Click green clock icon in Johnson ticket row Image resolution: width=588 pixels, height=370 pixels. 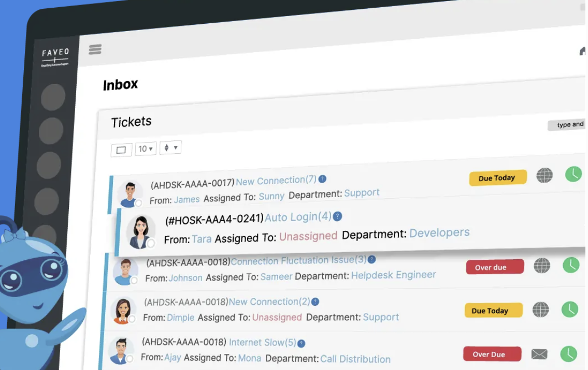pos(571,265)
